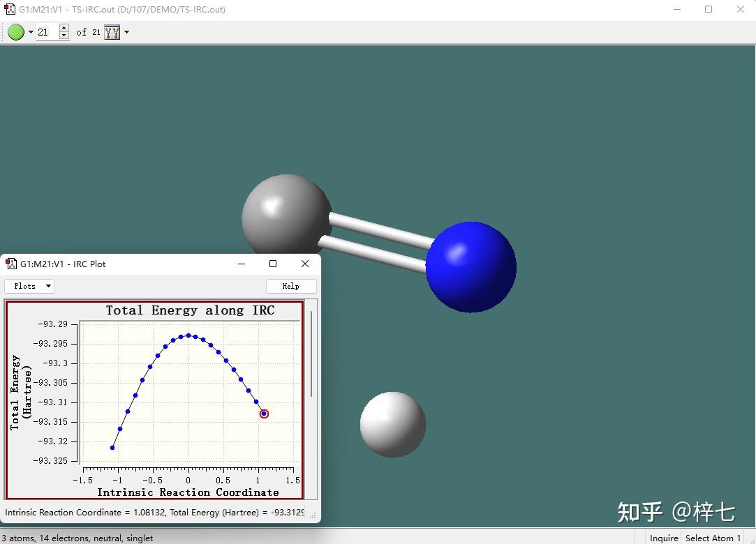This screenshot has width=756, height=544.
Task: Click the Inquire status bar item
Action: click(x=664, y=538)
